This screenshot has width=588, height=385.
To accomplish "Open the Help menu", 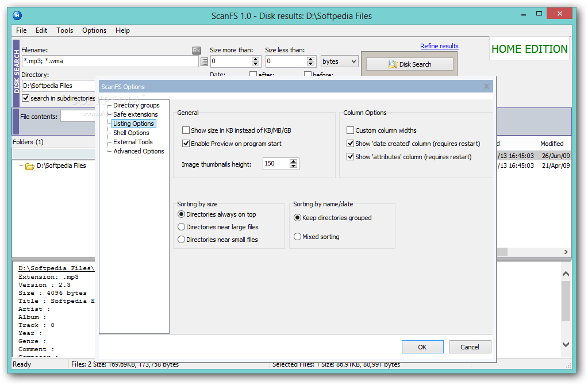I will [122, 30].
